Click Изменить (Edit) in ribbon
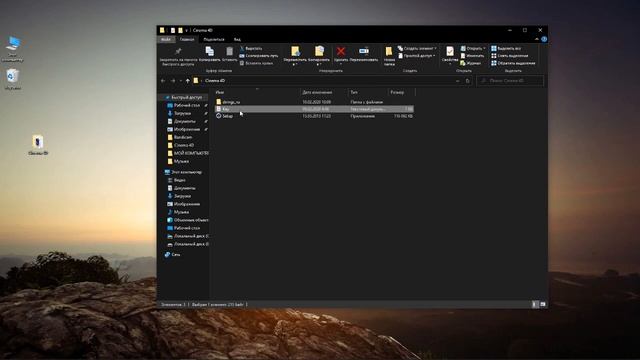 point(472,56)
